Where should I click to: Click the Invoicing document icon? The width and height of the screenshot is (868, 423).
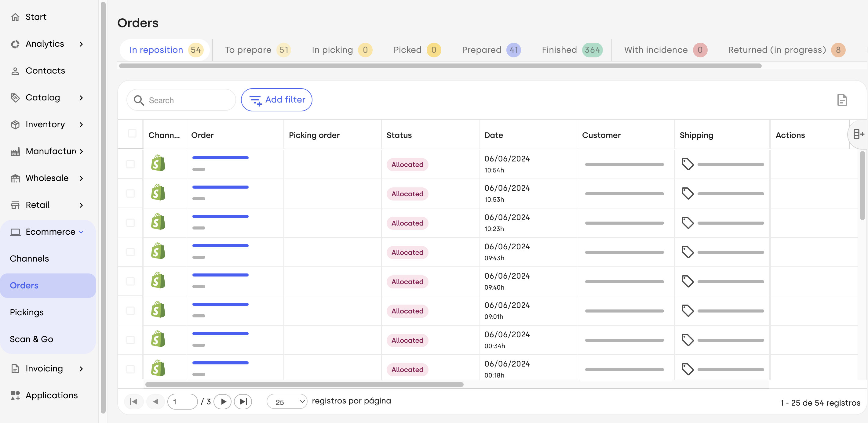(x=15, y=369)
